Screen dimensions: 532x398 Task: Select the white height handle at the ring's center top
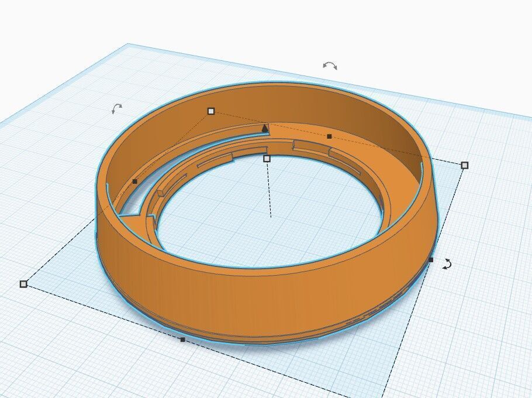267,159
